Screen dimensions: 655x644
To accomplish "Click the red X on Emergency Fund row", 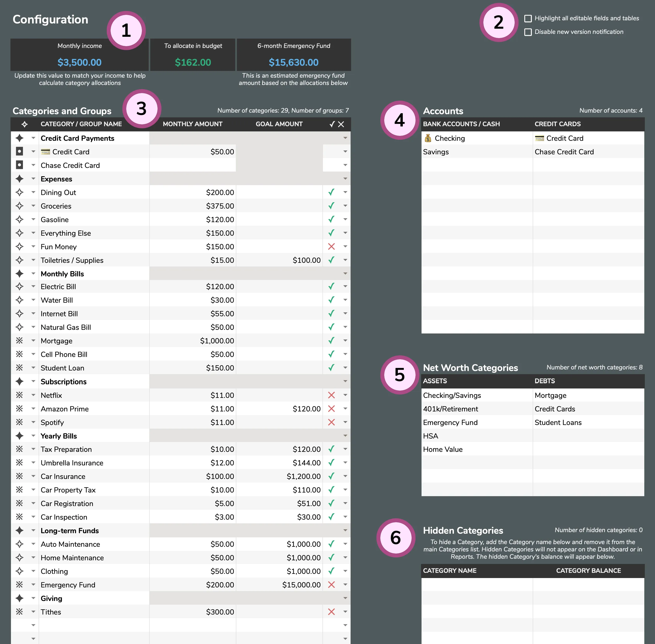I will pyautogui.click(x=331, y=585).
